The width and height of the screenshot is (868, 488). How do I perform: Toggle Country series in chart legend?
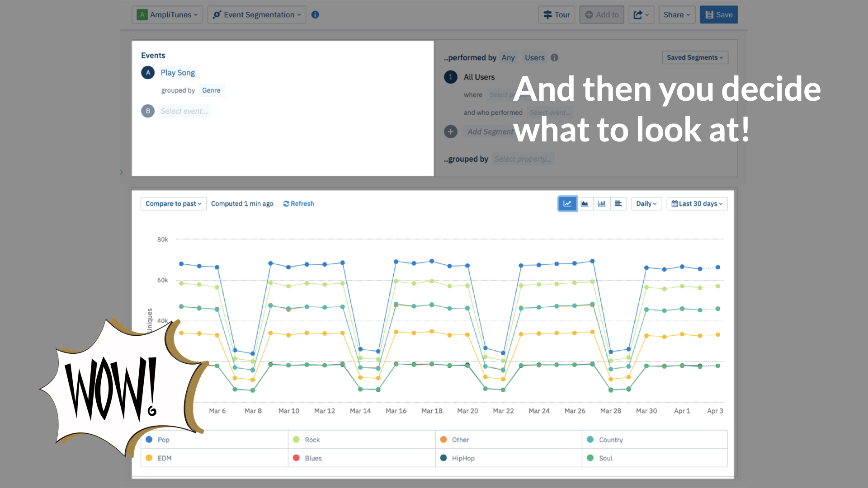(x=610, y=440)
